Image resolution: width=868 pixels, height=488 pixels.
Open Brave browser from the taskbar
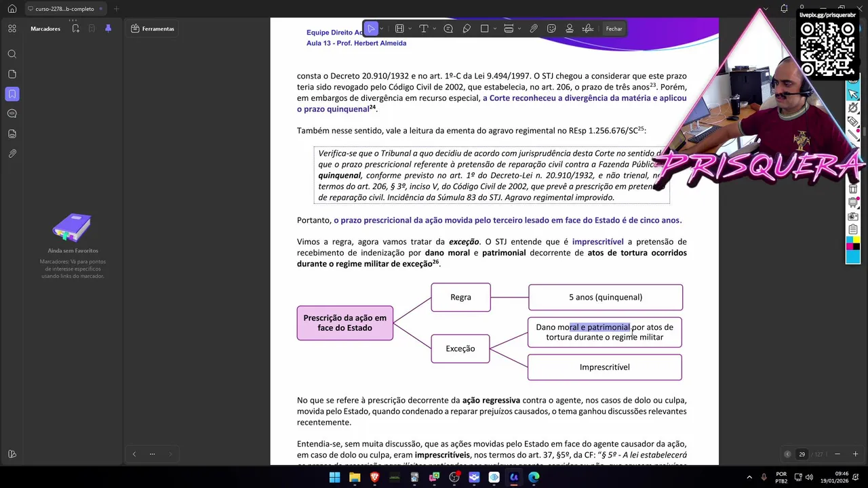(x=374, y=477)
